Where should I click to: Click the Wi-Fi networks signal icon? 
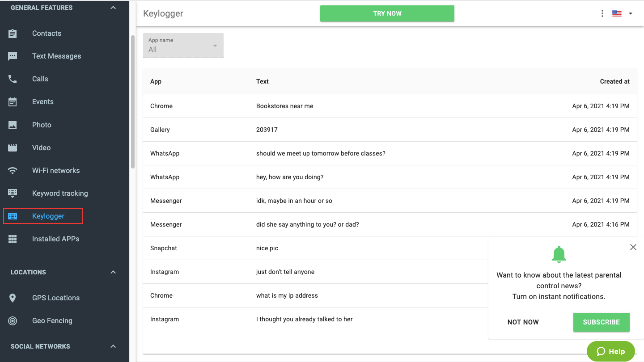tap(13, 171)
